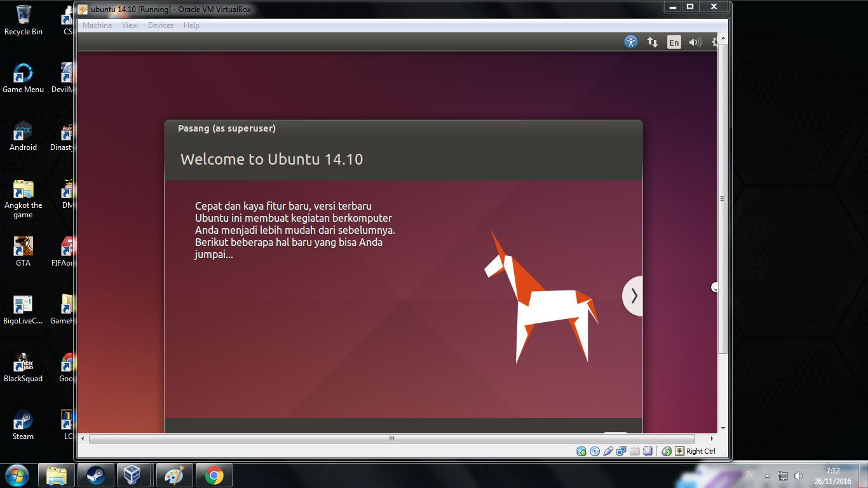Click the Show Desktop button on taskbar
This screenshot has height=488, width=868.
click(864, 475)
